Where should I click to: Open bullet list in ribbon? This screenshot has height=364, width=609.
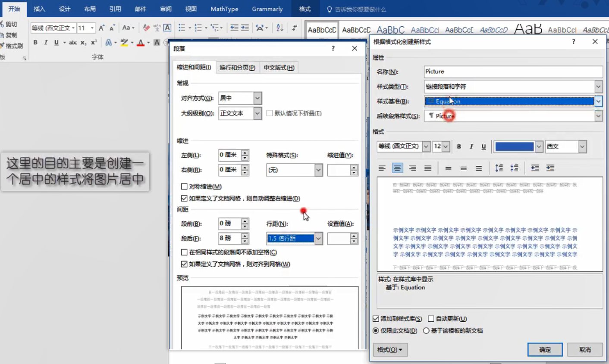(x=182, y=28)
